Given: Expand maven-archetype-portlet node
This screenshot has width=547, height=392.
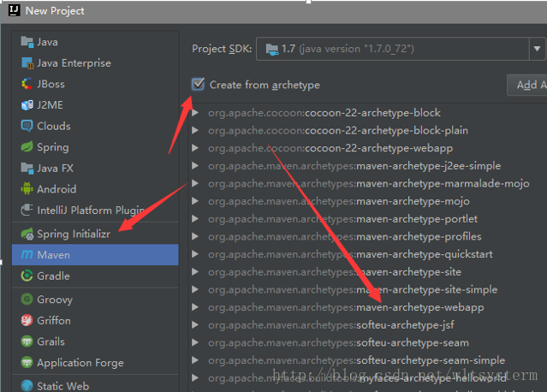Looking at the screenshot, I should coord(195,218).
